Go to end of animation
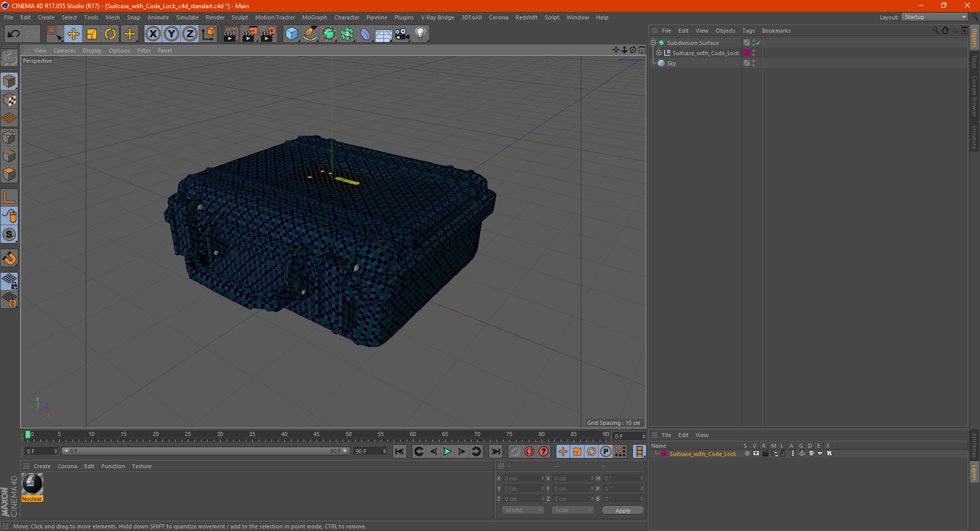Viewport: 980px width, 531px height. click(495, 451)
